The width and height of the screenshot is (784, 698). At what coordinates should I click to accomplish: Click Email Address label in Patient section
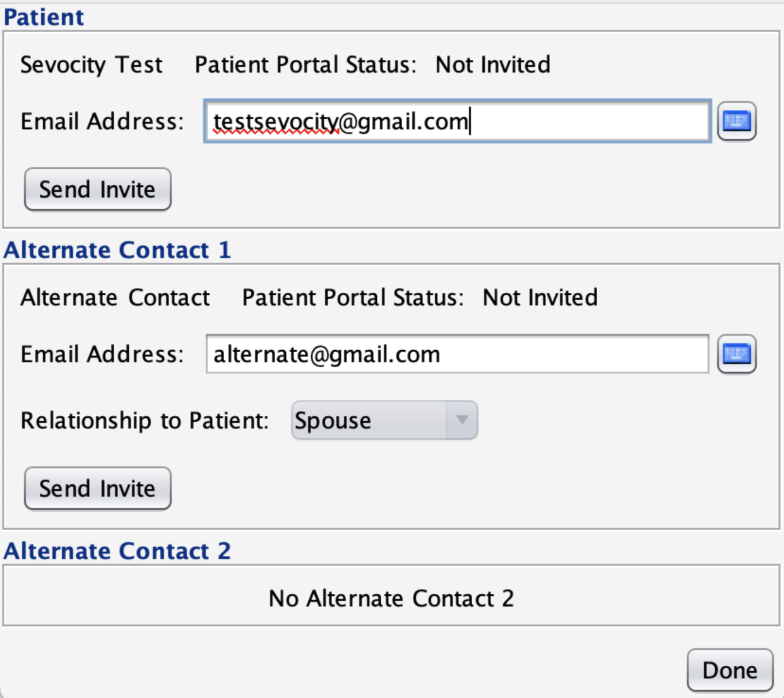coord(102,121)
